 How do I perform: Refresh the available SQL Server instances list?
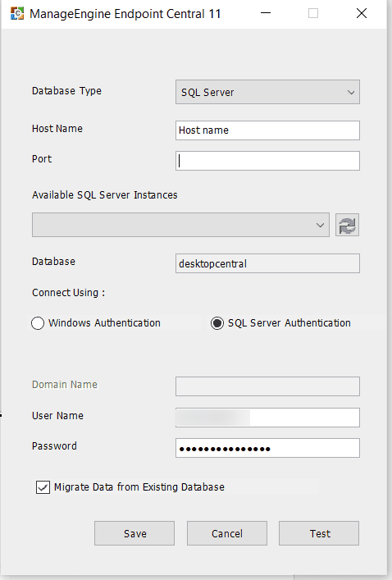[347, 225]
